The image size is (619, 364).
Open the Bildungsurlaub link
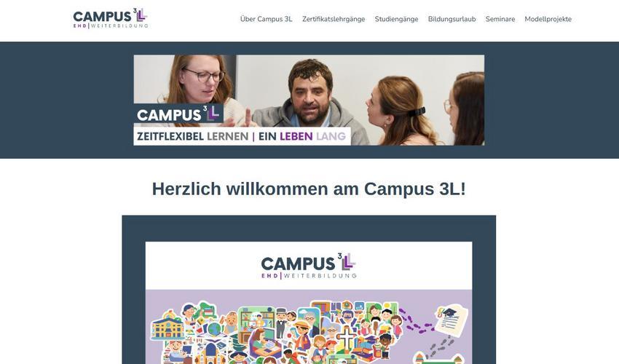point(452,19)
